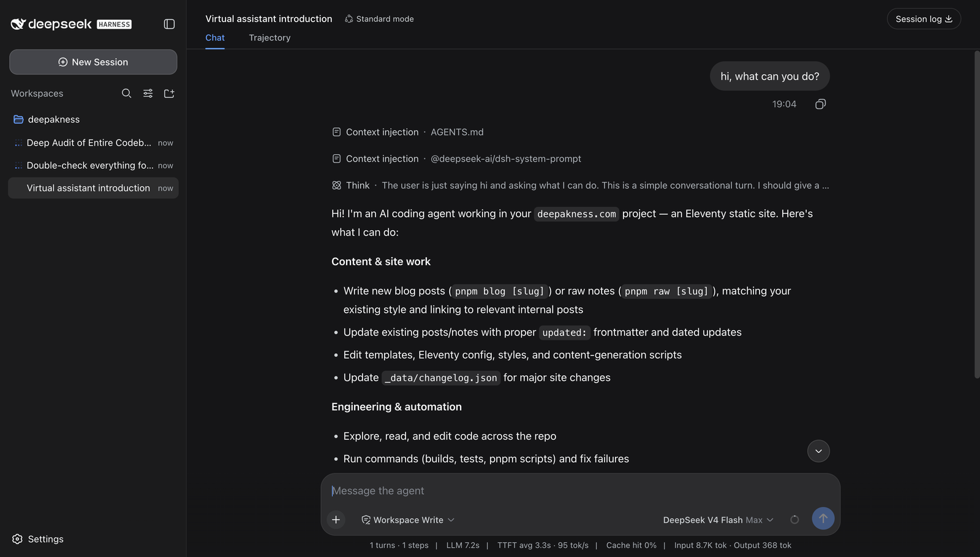
Task: Click the Workspaces section label
Action: coord(37,94)
